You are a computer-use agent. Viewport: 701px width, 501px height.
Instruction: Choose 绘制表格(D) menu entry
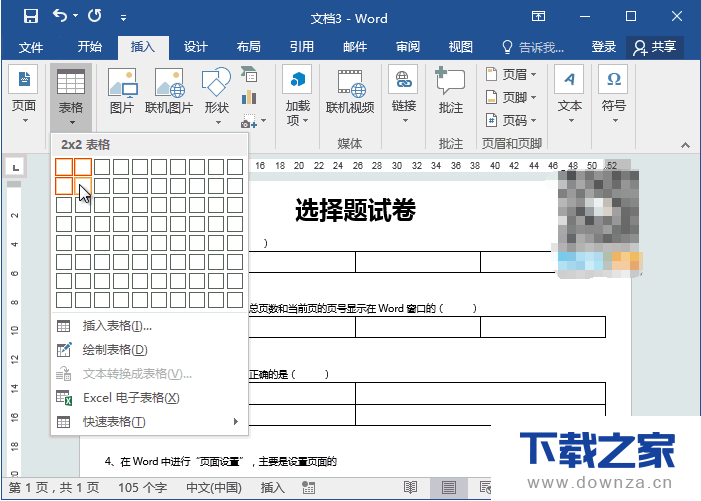coord(150,350)
